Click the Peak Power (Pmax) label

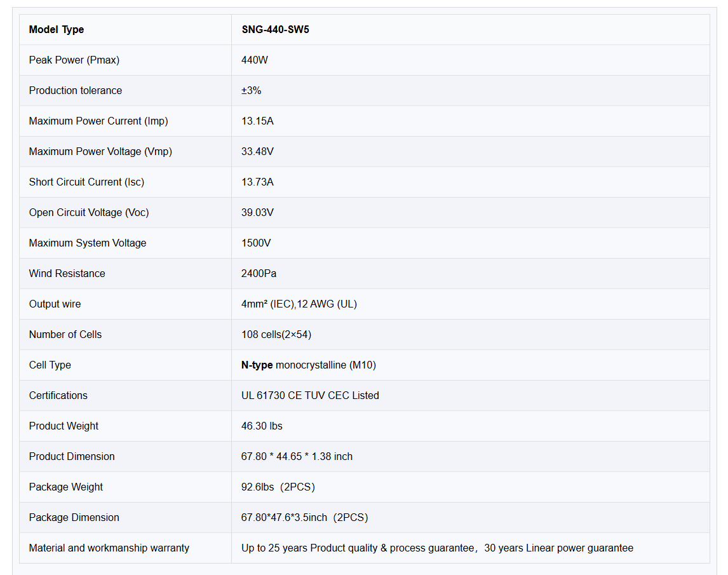click(74, 60)
